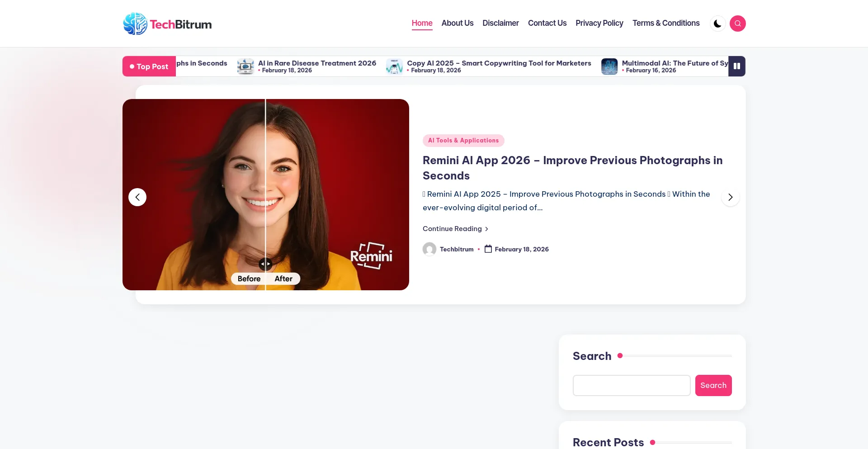
Task: Open the Remini AI App 2026 article title
Action: pos(573,168)
